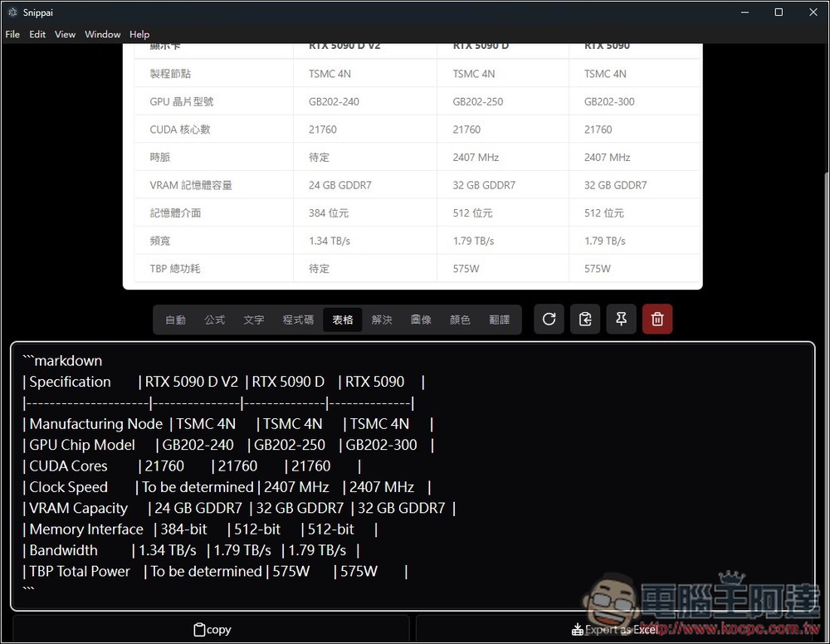
Task: Click the Export as Excel button
Action: tap(615, 629)
